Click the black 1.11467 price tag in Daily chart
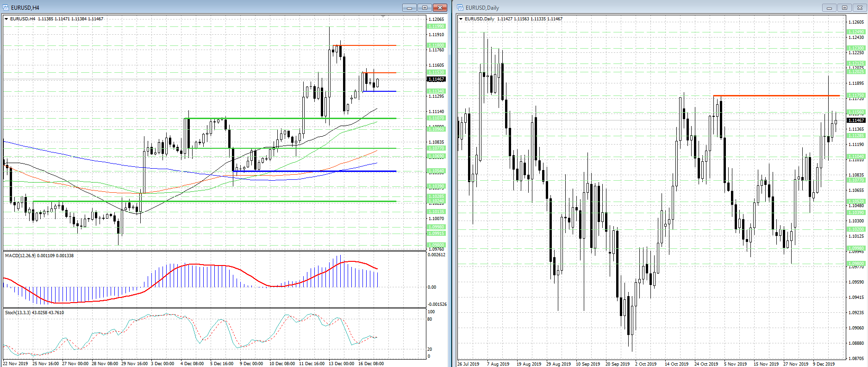This screenshot has width=868, height=367. pos(856,120)
